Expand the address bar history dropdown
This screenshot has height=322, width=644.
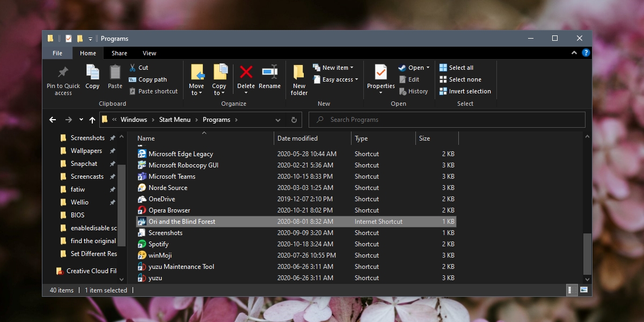(x=278, y=120)
